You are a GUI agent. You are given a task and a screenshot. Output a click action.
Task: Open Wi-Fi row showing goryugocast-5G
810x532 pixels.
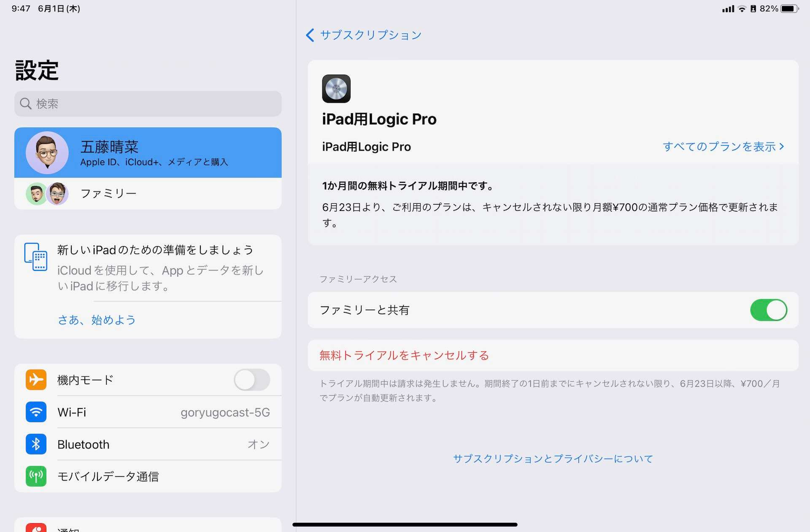(x=148, y=412)
